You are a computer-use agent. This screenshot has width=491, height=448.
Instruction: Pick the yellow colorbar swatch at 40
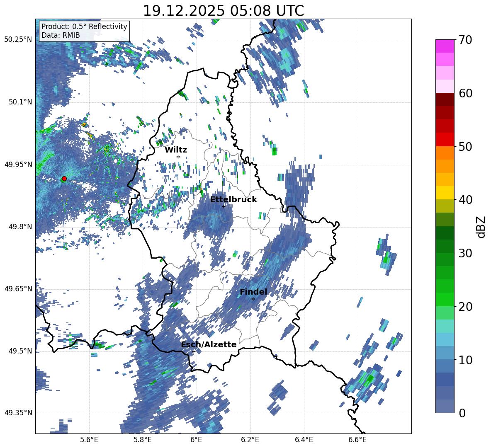point(445,193)
